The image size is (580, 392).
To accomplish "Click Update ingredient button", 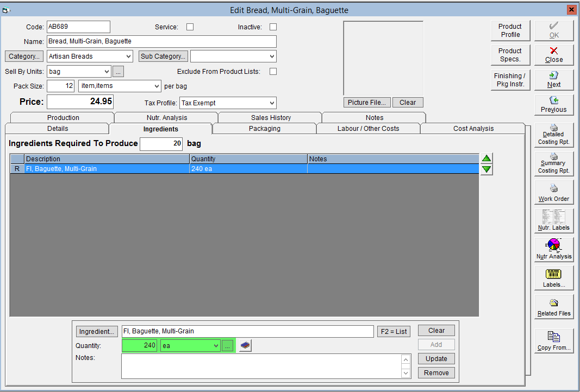I will pyautogui.click(x=436, y=359).
